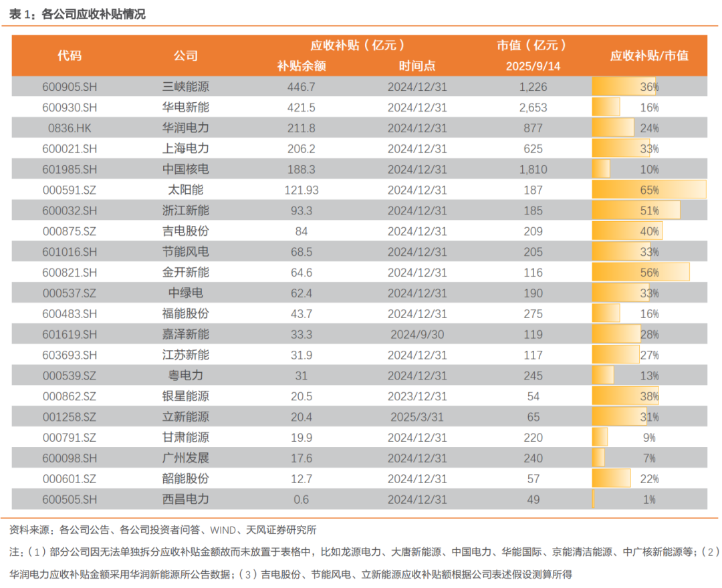The image size is (722, 588).
Task: Click market value 245
Action: coord(533,376)
